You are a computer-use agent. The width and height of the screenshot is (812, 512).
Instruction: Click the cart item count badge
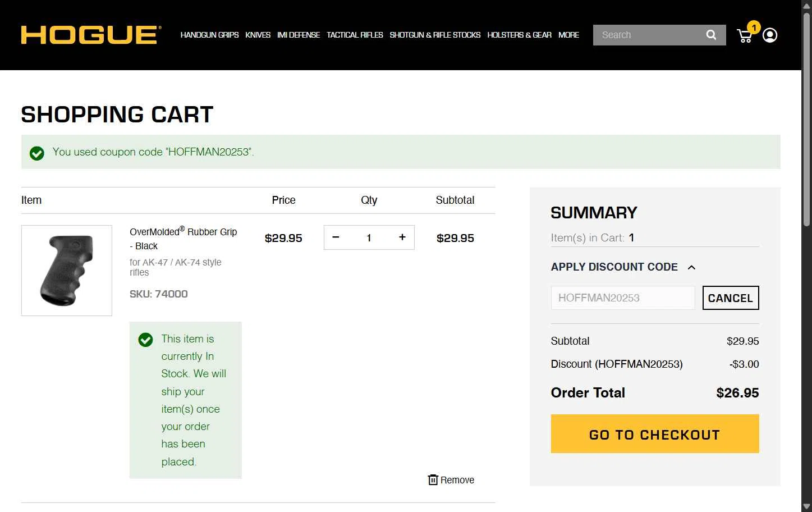coord(754,27)
